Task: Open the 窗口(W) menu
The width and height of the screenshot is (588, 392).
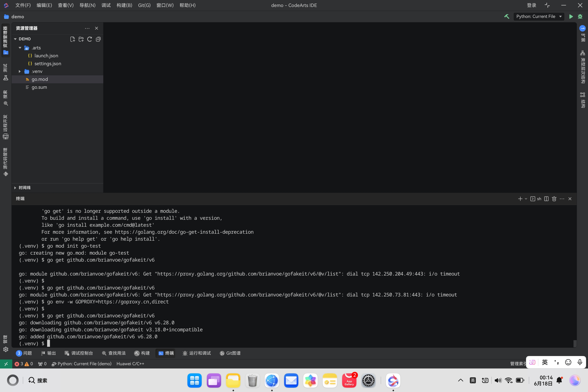Action: click(165, 5)
